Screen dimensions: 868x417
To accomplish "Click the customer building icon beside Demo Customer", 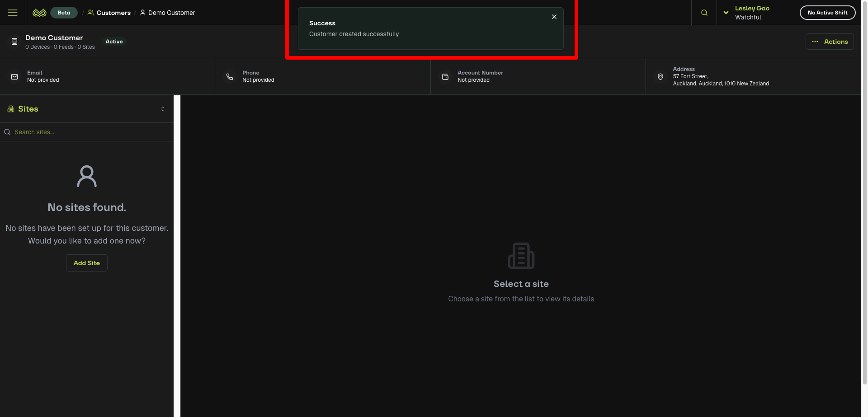I will 14,42.
